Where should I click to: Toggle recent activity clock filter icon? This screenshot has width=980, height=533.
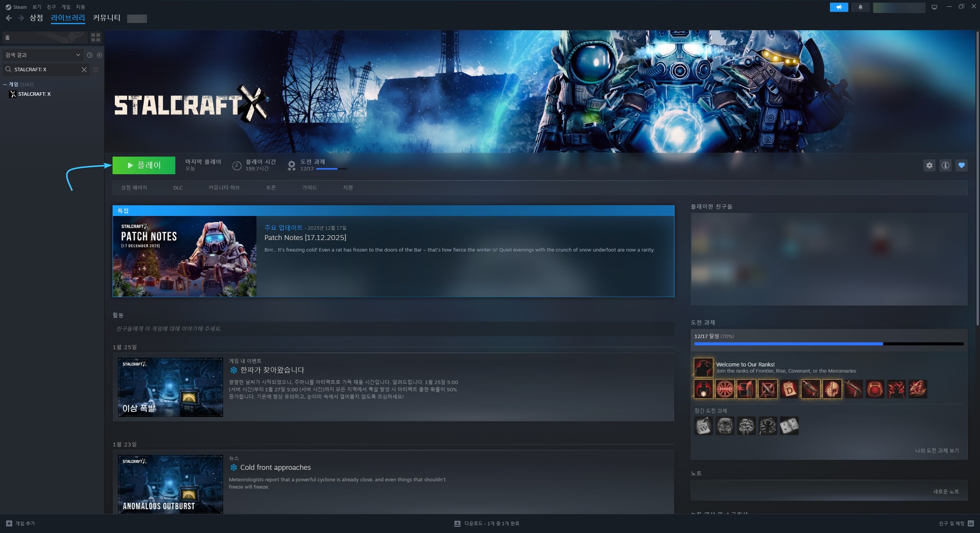click(90, 55)
